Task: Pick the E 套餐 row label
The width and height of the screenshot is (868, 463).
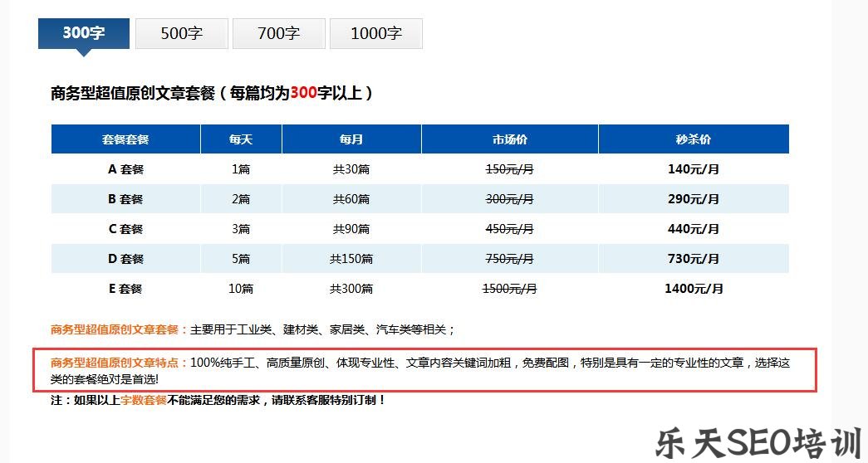Action: [125, 289]
